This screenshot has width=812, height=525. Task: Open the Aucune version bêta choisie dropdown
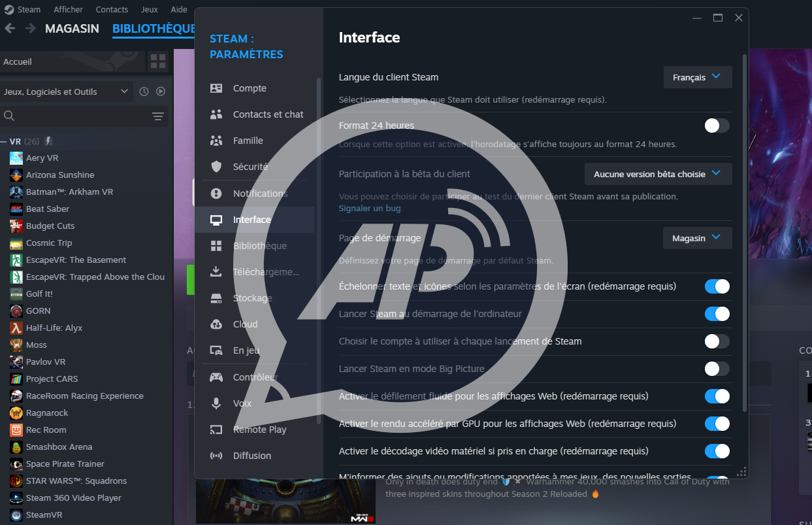point(657,173)
